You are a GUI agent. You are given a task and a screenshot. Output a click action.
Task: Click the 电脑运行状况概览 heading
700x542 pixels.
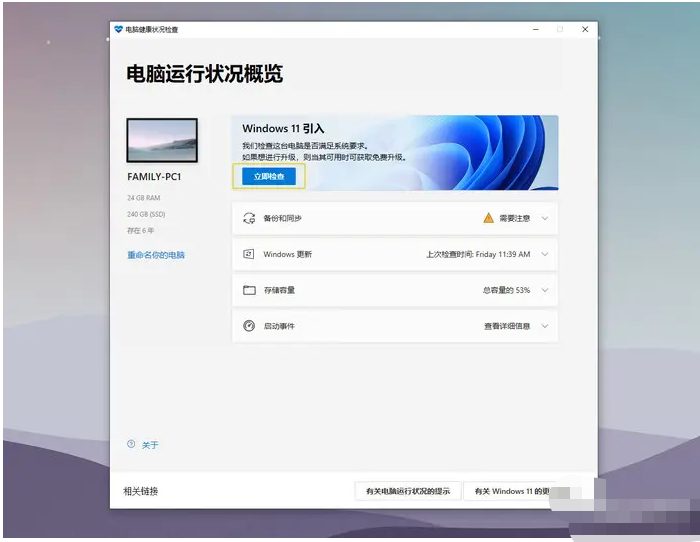[x=204, y=74]
